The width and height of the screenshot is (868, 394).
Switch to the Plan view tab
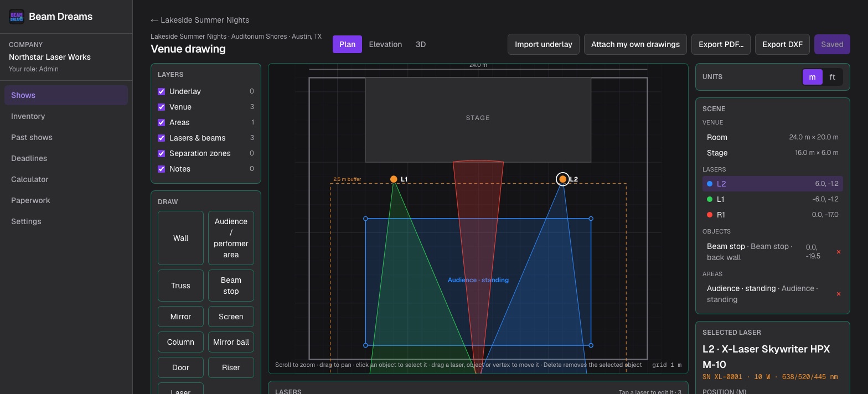coord(347,44)
